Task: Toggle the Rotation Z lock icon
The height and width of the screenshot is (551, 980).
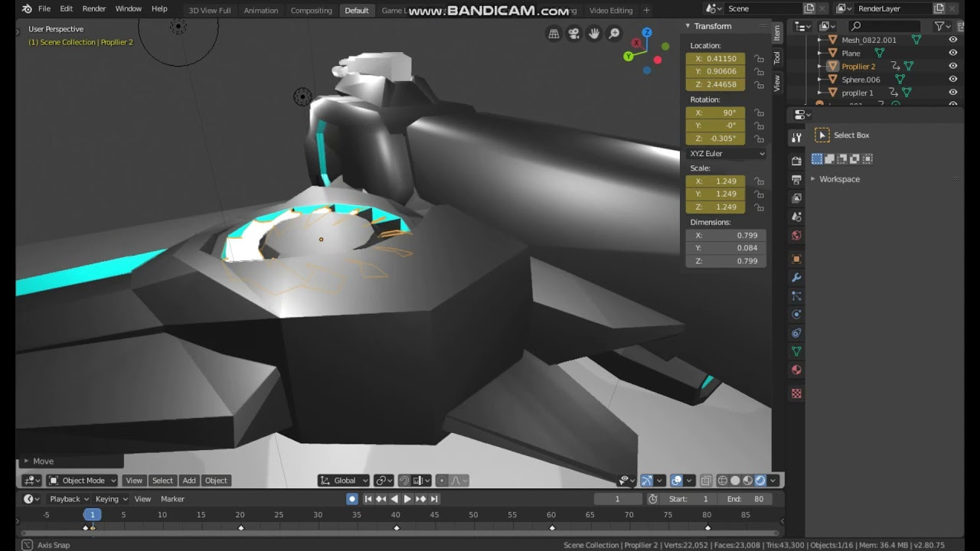Action: click(758, 139)
